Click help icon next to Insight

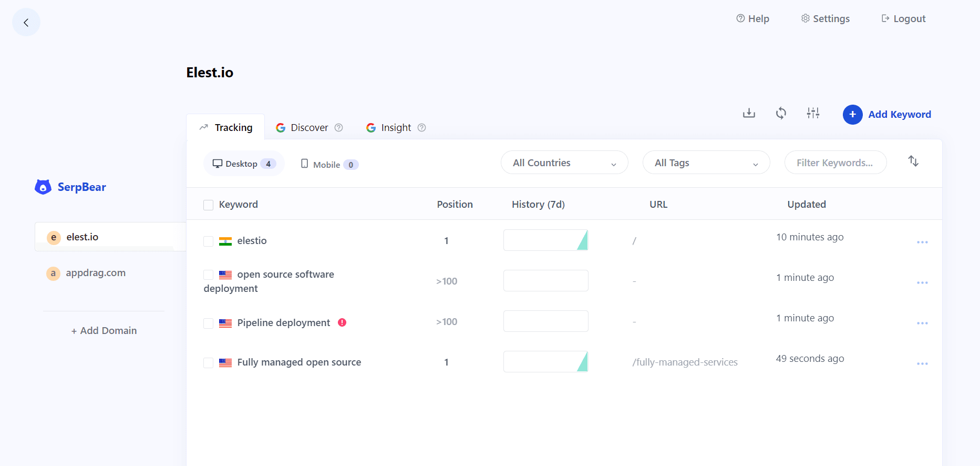pyautogui.click(x=421, y=128)
